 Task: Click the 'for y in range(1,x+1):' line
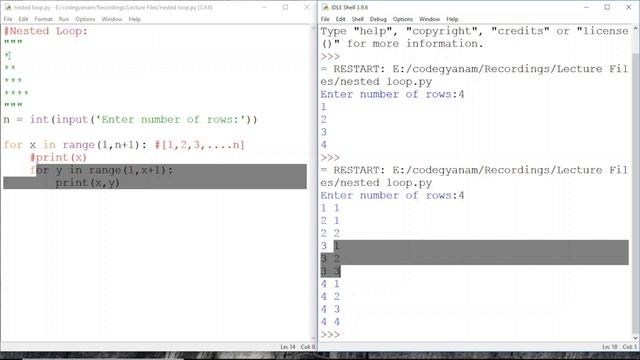pyautogui.click(x=102, y=170)
